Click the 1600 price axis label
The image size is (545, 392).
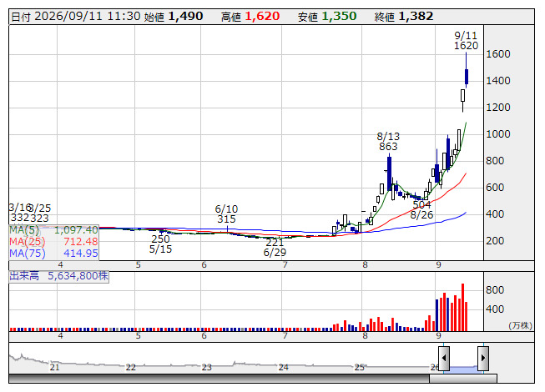(x=498, y=54)
